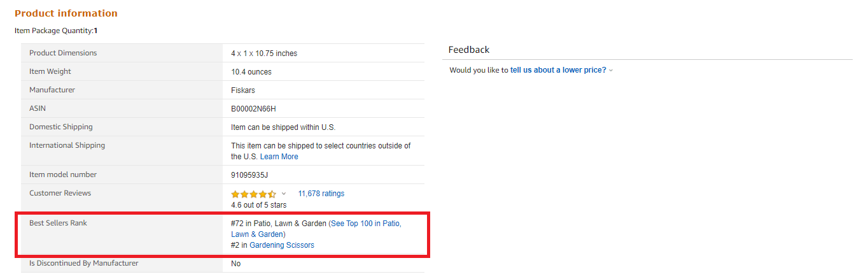Select the 10.4 ounces weight value
Viewport: 868px width, 279px height.
(x=251, y=72)
